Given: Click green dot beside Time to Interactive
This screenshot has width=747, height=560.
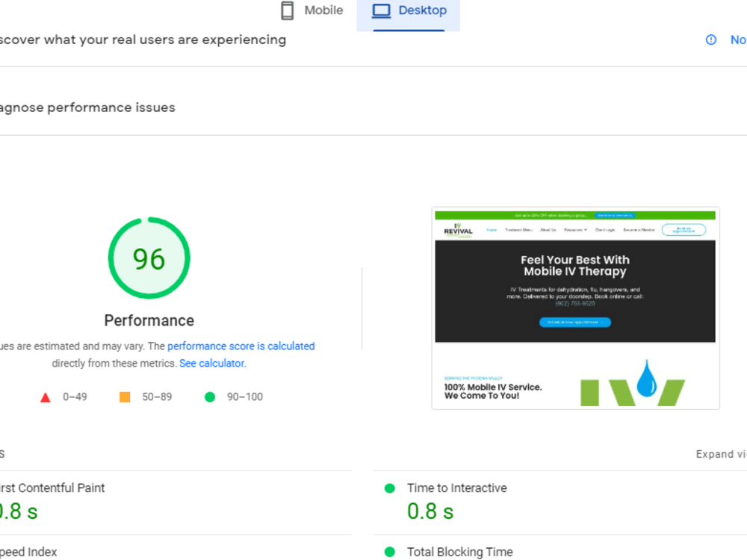Looking at the screenshot, I should point(390,488).
